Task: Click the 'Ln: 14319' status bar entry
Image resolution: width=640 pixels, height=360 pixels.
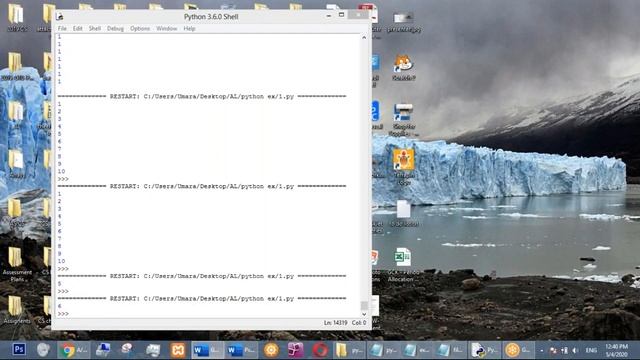Action: [336, 323]
